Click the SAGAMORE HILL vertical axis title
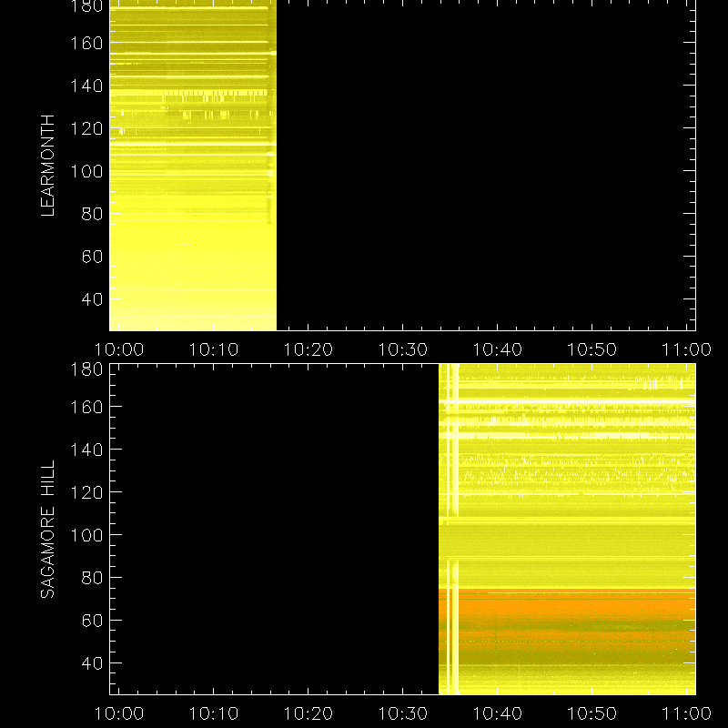728x728 pixels. coord(48,529)
